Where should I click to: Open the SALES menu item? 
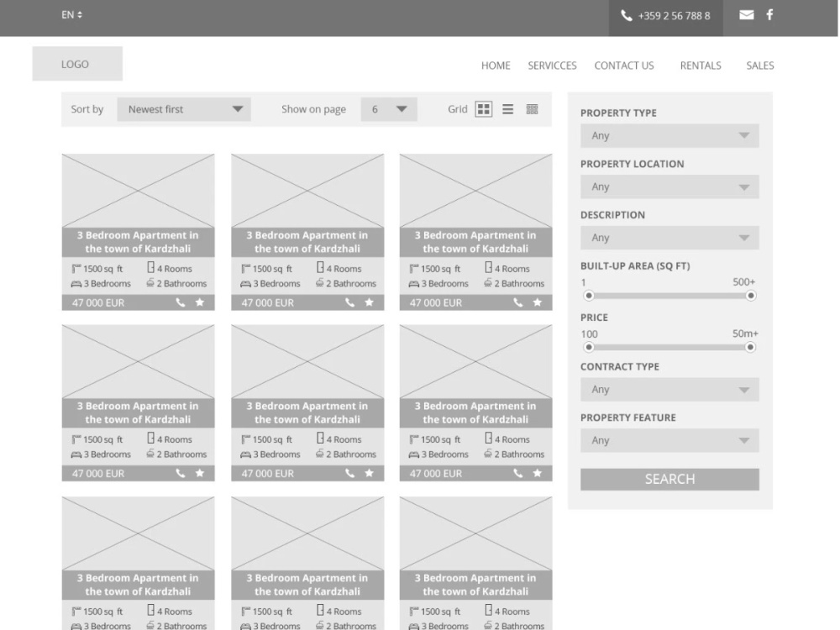click(x=760, y=66)
